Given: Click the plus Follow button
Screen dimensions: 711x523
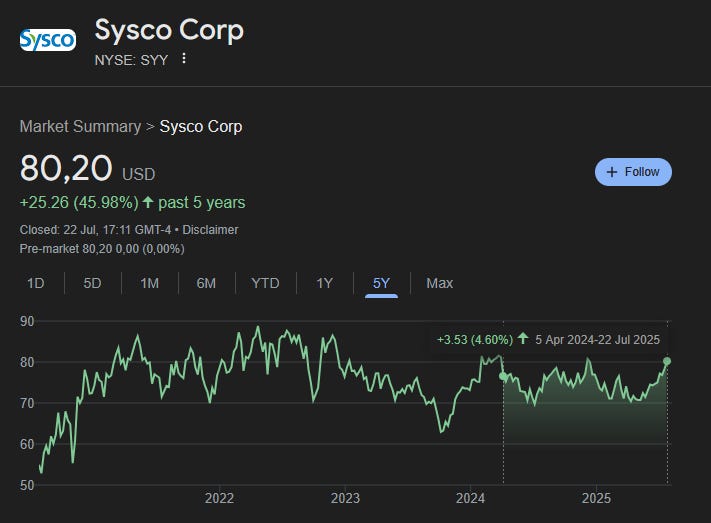Looking at the screenshot, I should pos(633,172).
